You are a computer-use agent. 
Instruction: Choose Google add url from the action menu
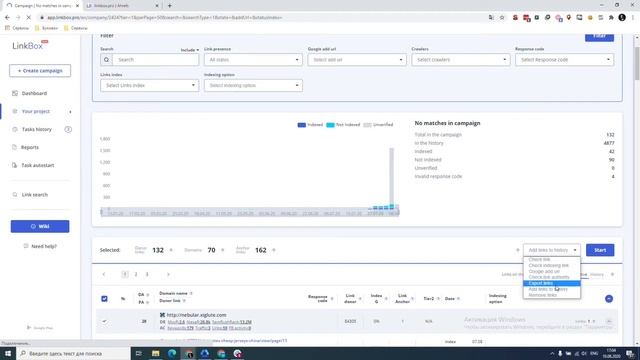[x=551, y=271]
